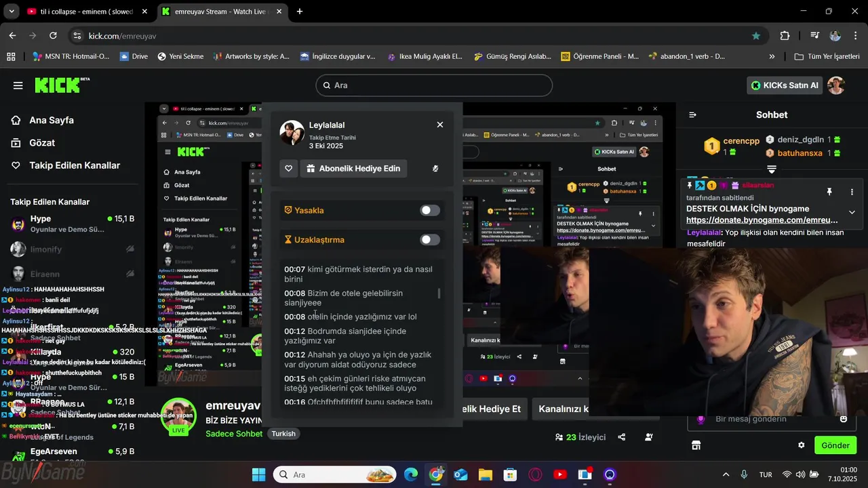
Task: Click the Ara search field on Kick
Action: 434,85
